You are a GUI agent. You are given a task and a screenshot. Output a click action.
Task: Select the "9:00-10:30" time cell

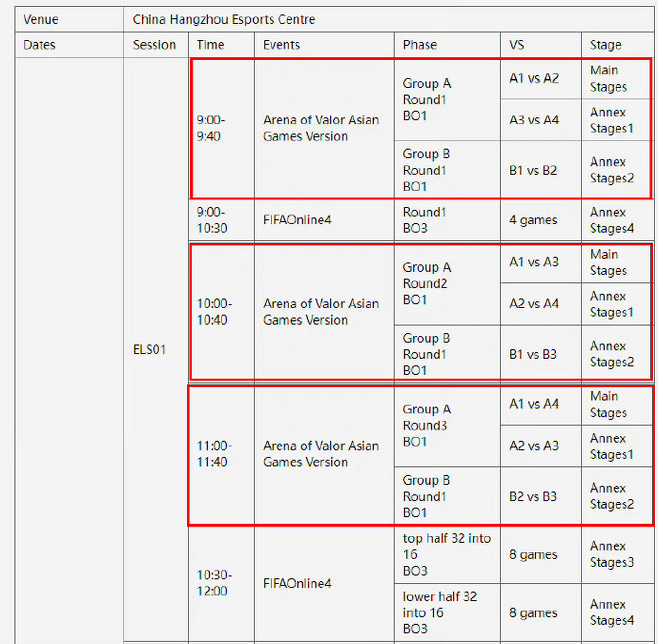(x=221, y=220)
